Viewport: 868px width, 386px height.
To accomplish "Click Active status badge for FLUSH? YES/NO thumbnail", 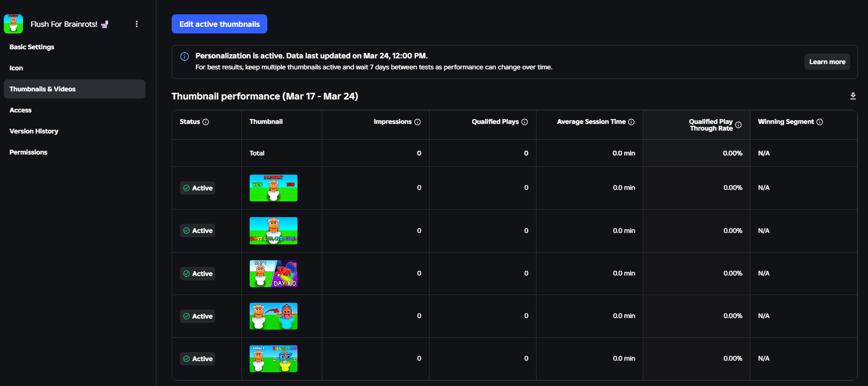I will click(x=198, y=188).
